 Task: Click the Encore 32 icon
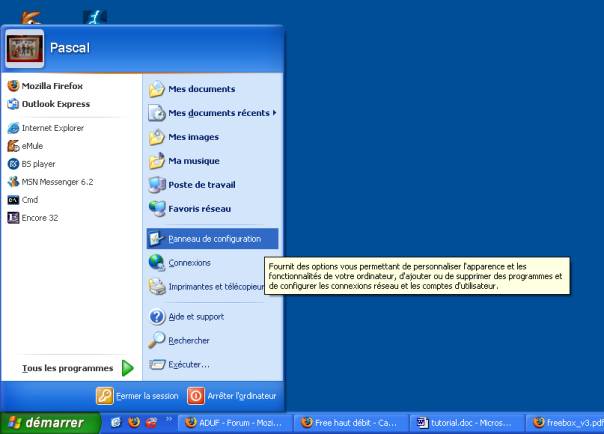tap(13, 218)
